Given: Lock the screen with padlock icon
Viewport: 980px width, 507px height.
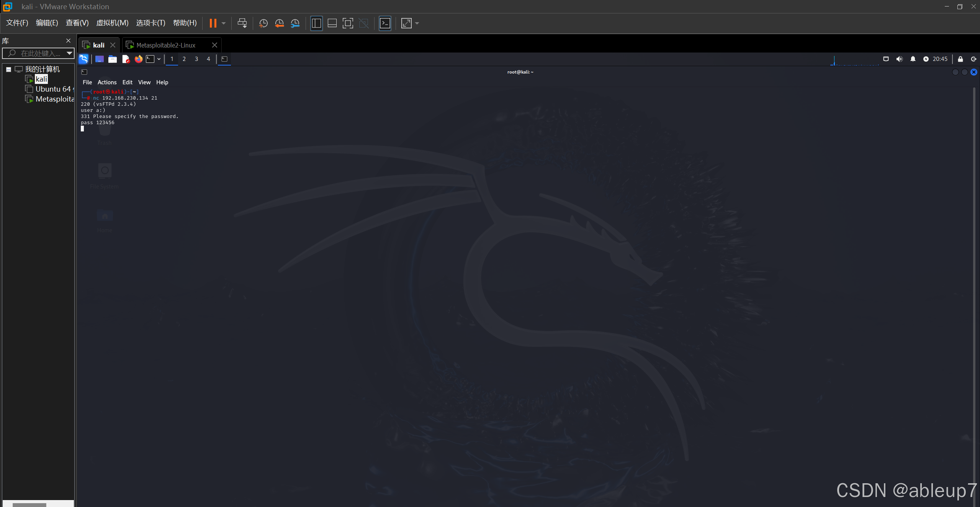Looking at the screenshot, I should click(x=960, y=59).
